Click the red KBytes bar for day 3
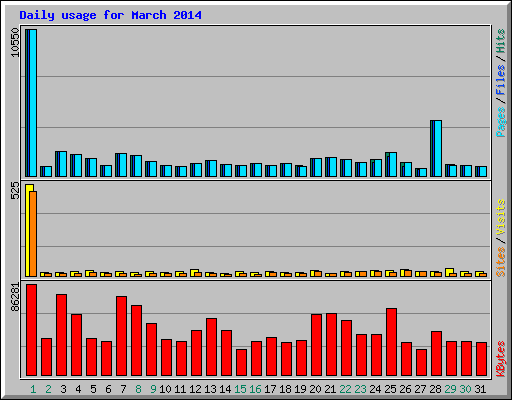Image resolution: width=512 pixels, height=400 pixels. point(61,335)
